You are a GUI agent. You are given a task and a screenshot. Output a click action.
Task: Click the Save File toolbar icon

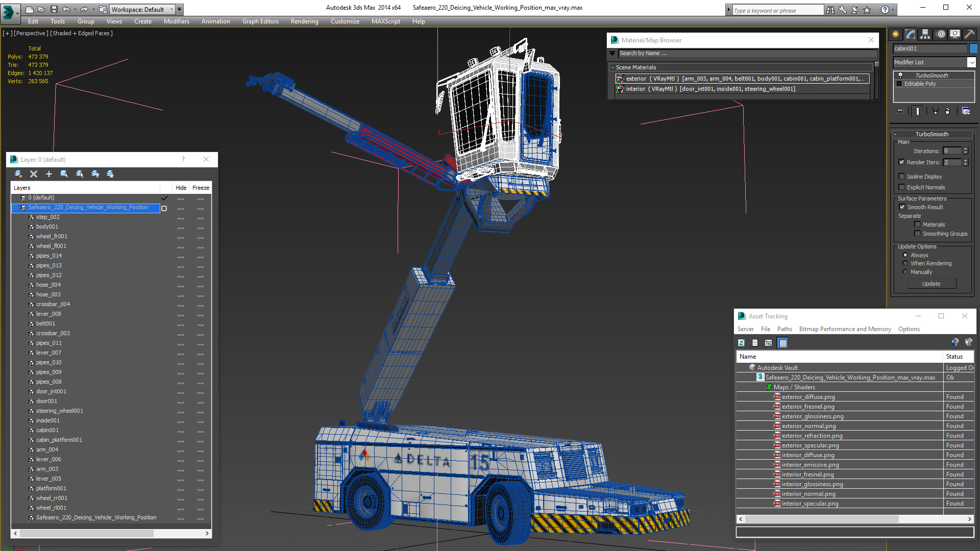54,9
